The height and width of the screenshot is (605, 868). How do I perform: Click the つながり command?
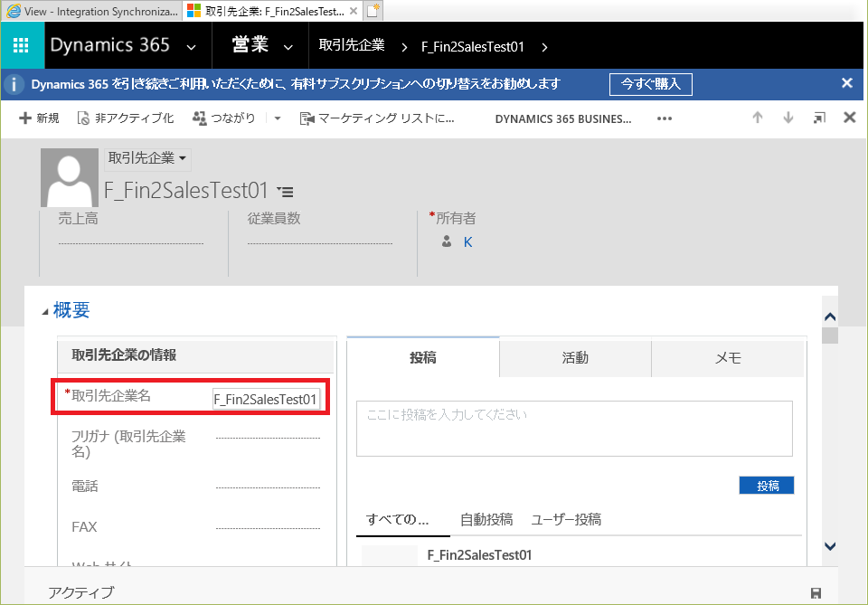click(x=223, y=118)
